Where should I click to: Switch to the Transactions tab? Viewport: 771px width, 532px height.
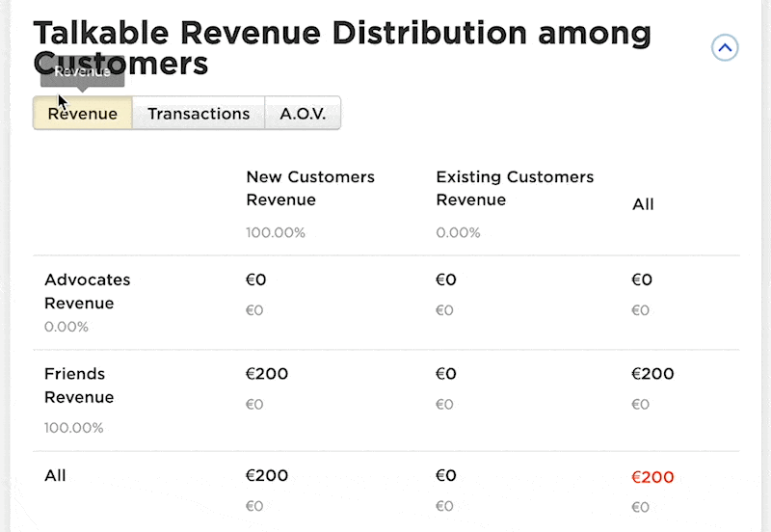[x=199, y=113]
